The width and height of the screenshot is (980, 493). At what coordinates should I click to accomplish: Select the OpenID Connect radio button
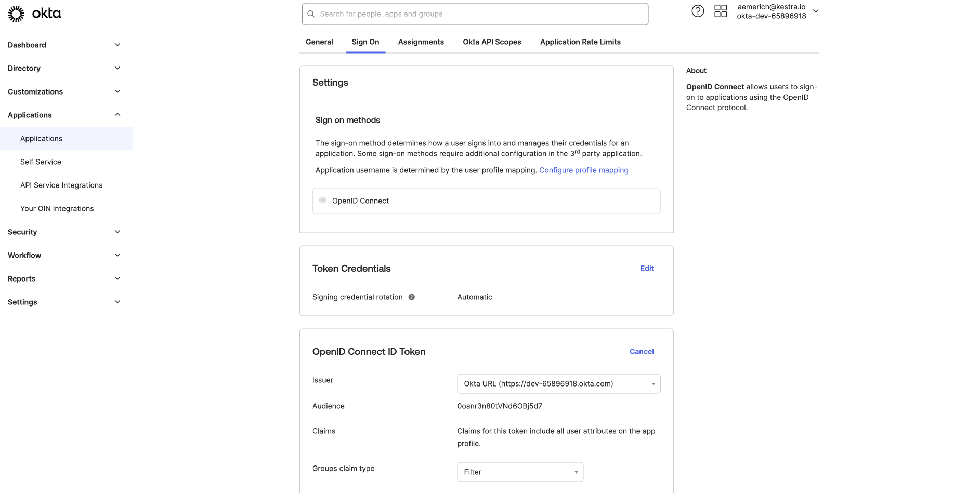click(x=323, y=201)
